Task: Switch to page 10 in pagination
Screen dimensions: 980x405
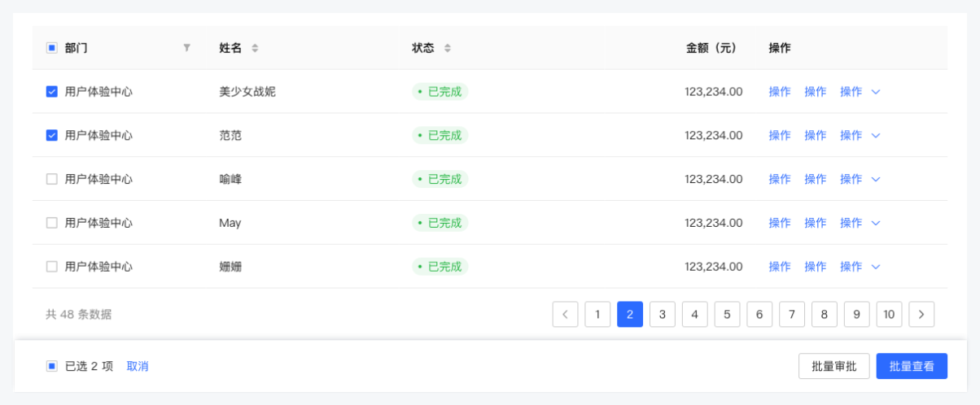Action: click(889, 314)
